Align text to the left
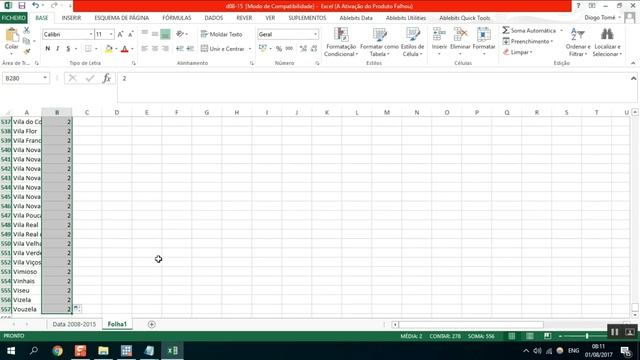This screenshot has height=360, width=640. coord(144,49)
